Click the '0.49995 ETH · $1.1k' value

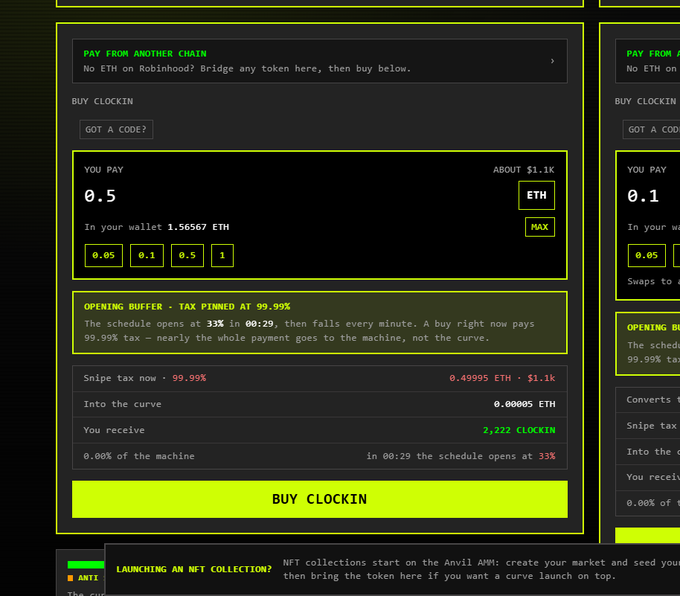tap(502, 378)
